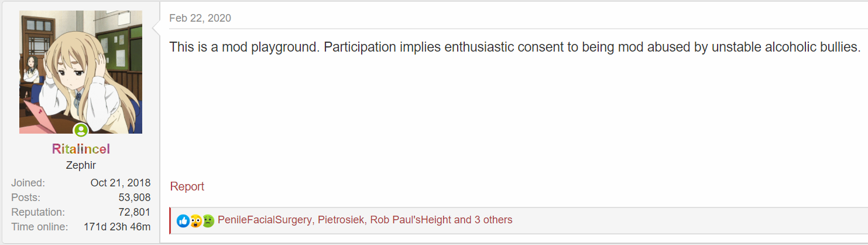This screenshot has width=868, height=245.
Task: Click the surprised wow face reaction icon
Action: [x=195, y=221]
